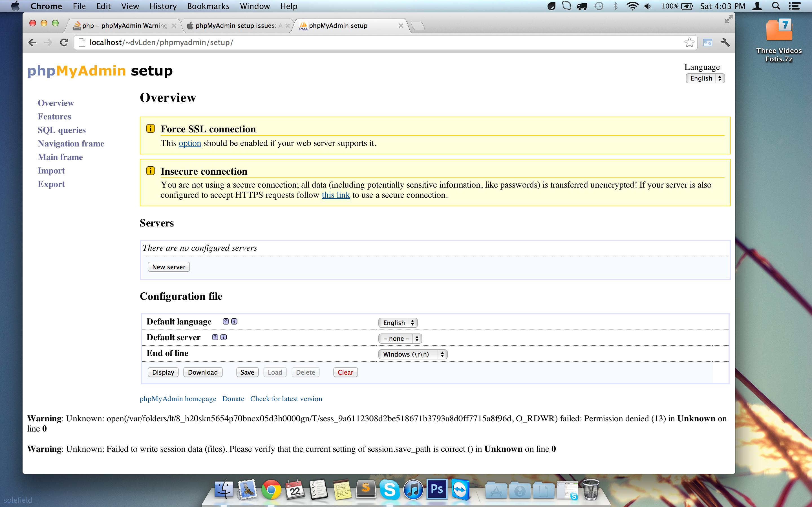Open Spotlight search magnifier in menu bar
Viewport: 812px width, 507px height.
point(776,6)
